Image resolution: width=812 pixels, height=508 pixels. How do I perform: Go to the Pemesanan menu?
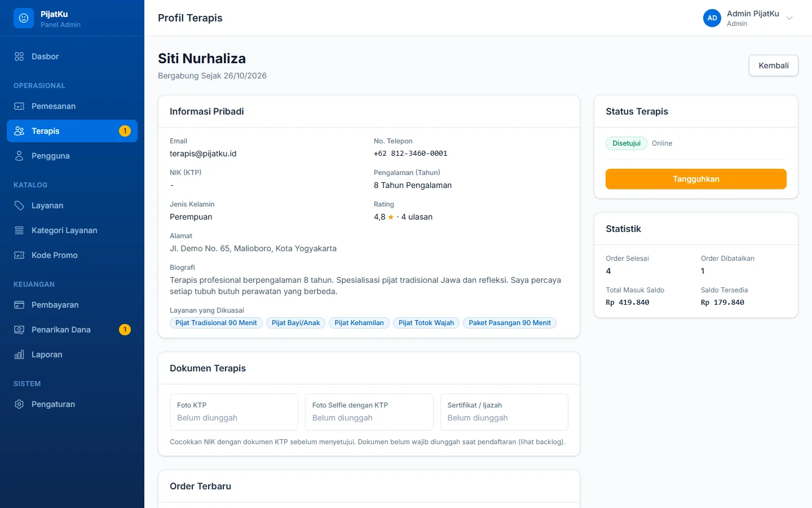click(72, 106)
